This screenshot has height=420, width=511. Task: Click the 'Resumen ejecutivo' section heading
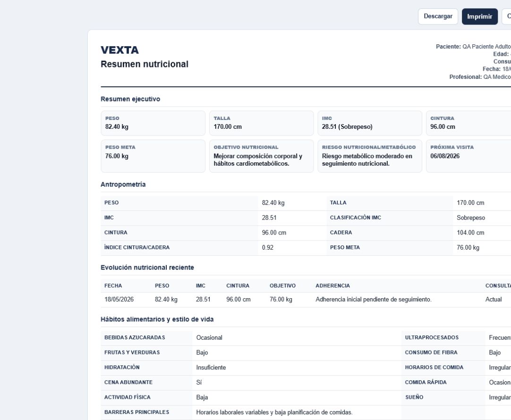(x=130, y=99)
